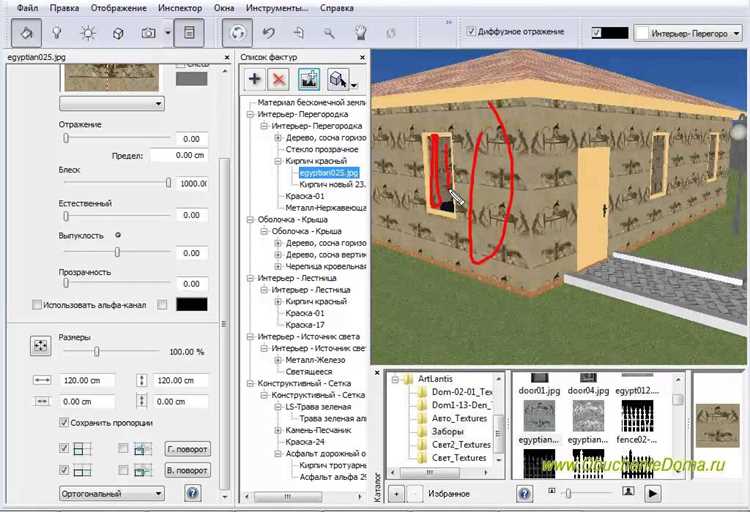Image resolution: width=750 pixels, height=512 pixels.
Task: Activate the rotate view tool
Action: click(x=237, y=33)
